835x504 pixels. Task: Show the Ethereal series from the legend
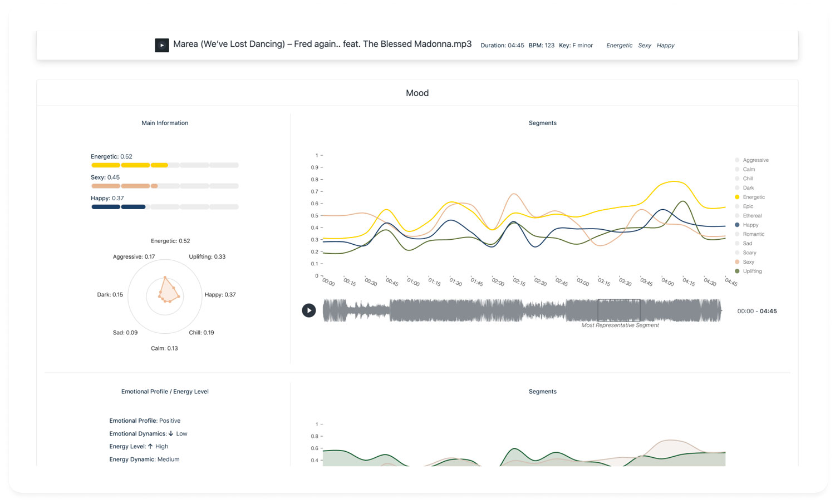[x=736, y=215]
